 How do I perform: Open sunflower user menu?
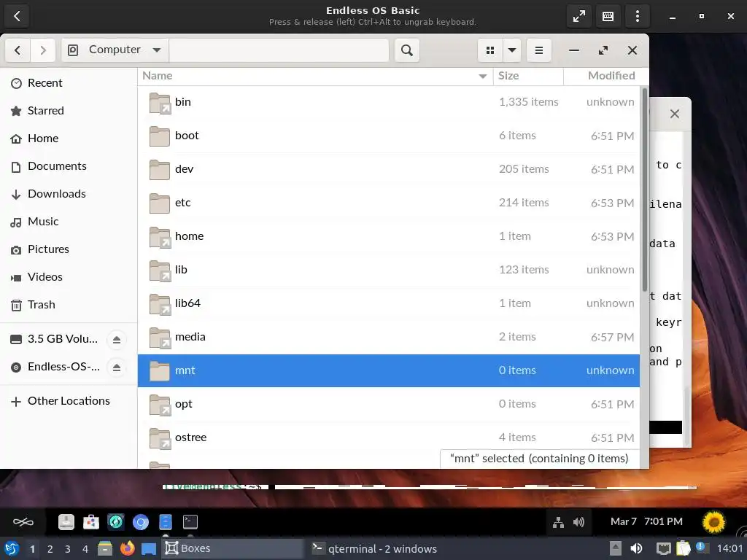pyautogui.click(x=713, y=522)
